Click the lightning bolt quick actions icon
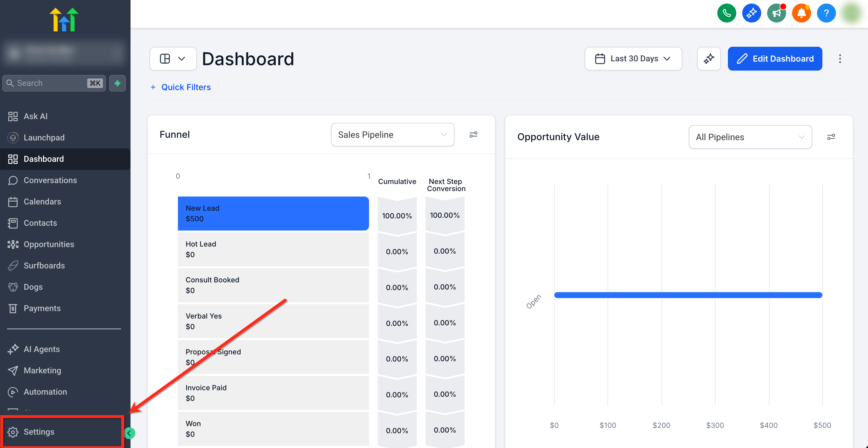Image resolution: width=868 pixels, height=448 pixels. tap(117, 83)
